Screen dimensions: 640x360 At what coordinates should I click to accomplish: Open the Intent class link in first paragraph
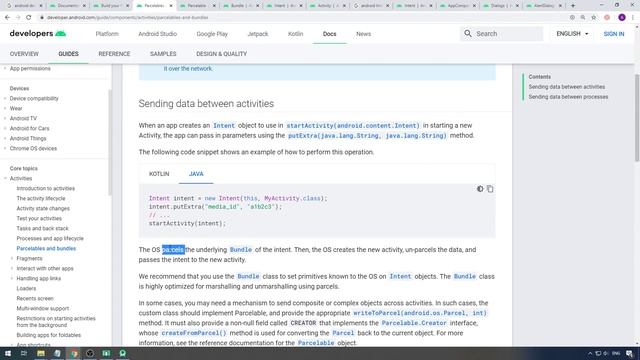224,126
